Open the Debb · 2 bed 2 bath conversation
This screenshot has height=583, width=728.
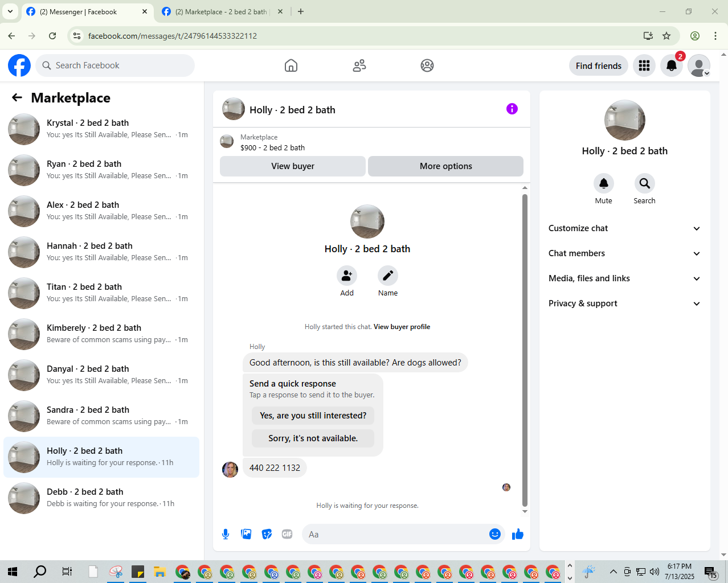[101, 498]
